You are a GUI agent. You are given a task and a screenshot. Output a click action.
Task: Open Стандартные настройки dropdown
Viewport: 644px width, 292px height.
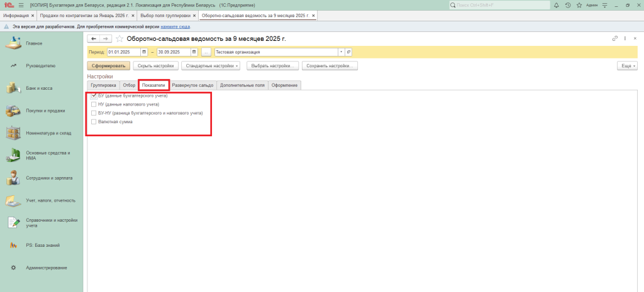tap(212, 65)
